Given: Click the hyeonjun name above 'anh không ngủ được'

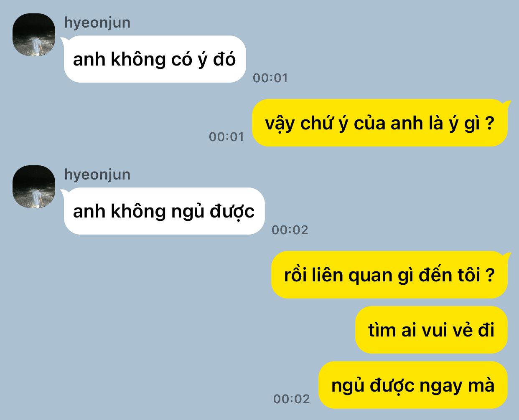Looking at the screenshot, I should click(x=97, y=175).
